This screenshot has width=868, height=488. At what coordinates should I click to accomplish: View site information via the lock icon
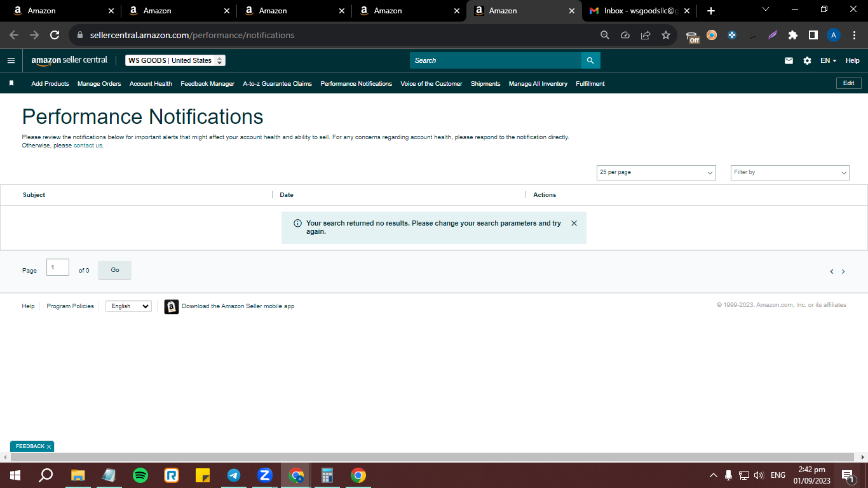[80, 35]
